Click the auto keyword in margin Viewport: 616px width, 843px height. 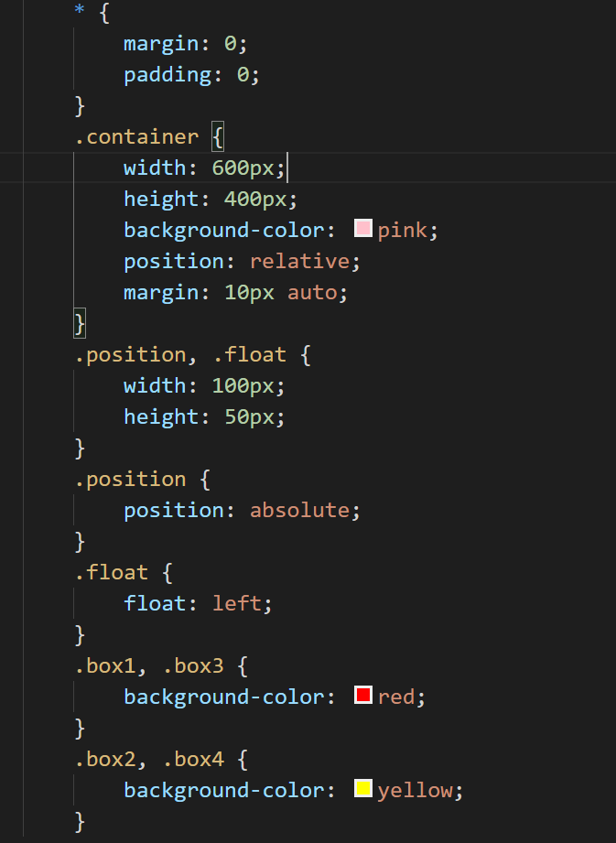point(312,293)
